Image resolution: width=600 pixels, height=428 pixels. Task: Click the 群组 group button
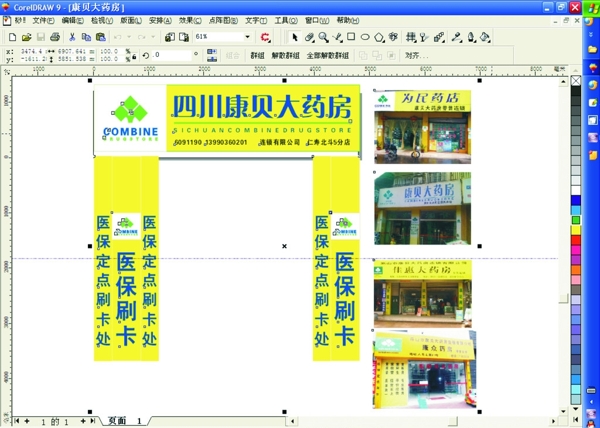(x=258, y=56)
